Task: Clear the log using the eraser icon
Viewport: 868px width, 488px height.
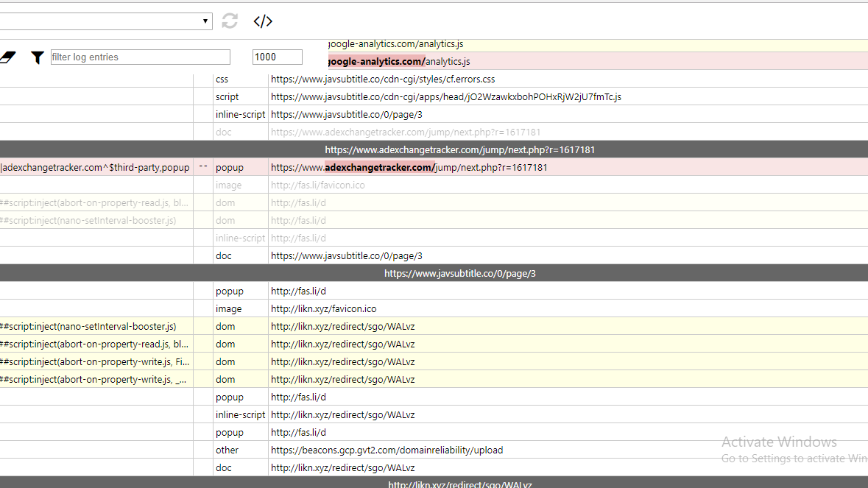Action: [x=8, y=56]
